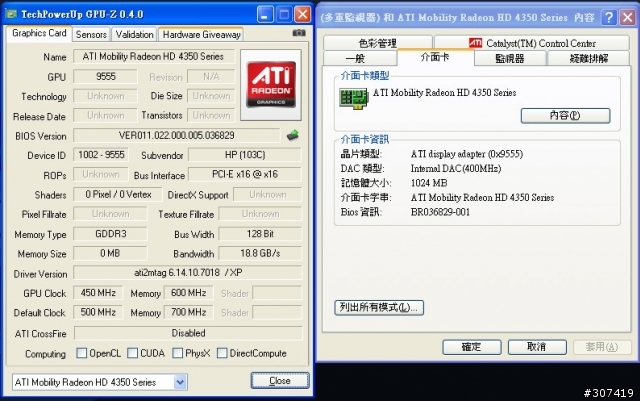Minimize the GPU-Z window
Viewport: 640px width, 401px height.
265,15
